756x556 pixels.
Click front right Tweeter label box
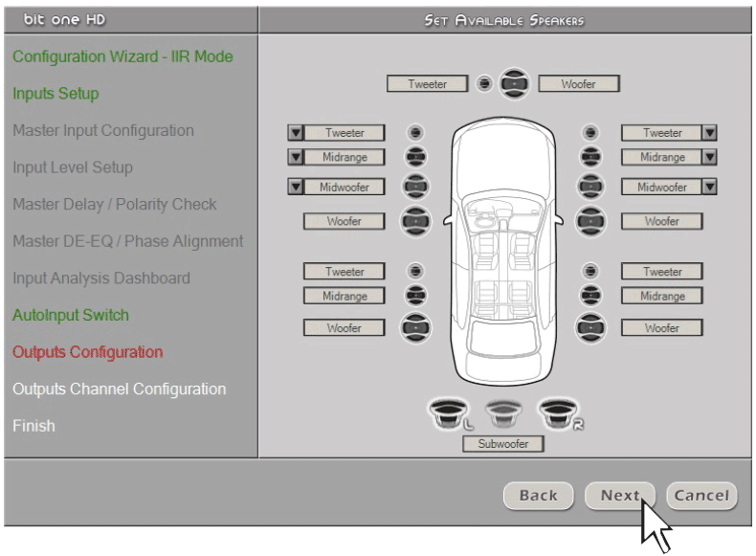tap(661, 133)
